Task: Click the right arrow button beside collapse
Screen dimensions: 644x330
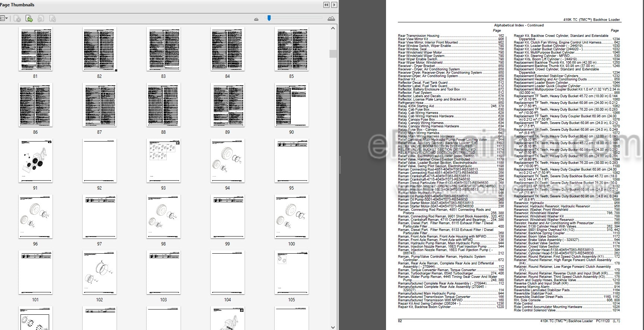Action: (x=334, y=5)
